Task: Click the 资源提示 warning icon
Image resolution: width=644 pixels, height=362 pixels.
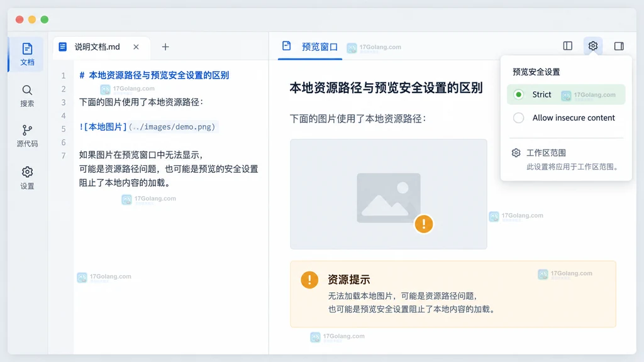Action: pos(309,280)
